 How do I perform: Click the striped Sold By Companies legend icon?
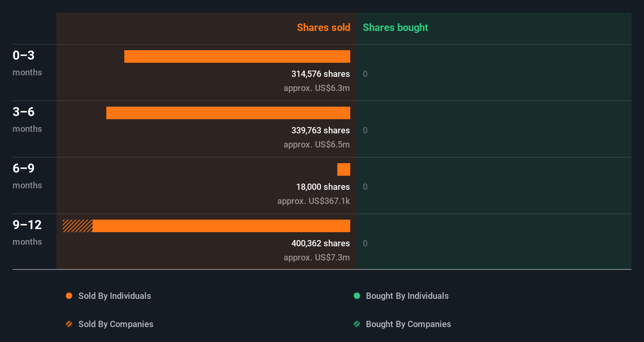click(x=69, y=324)
